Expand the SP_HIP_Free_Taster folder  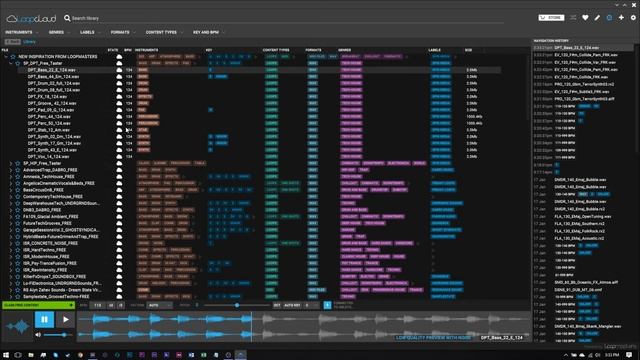11,163
